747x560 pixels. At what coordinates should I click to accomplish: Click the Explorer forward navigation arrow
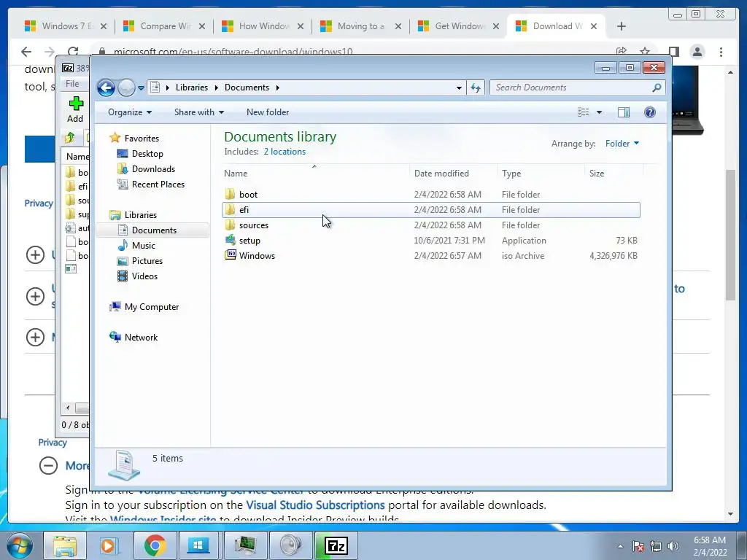tap(126, 87)
